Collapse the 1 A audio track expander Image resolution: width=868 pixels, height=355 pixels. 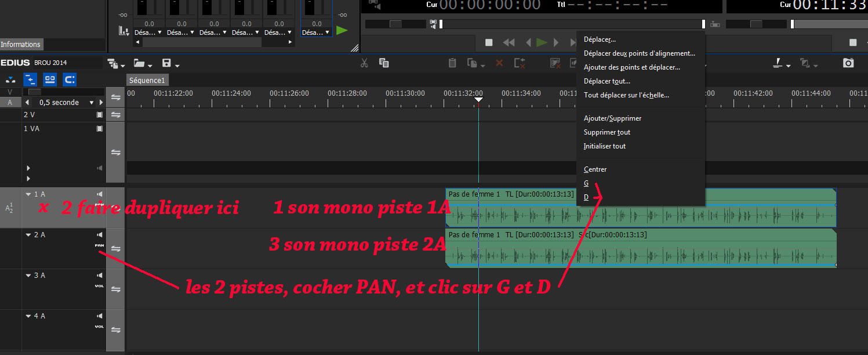(28, 194)
